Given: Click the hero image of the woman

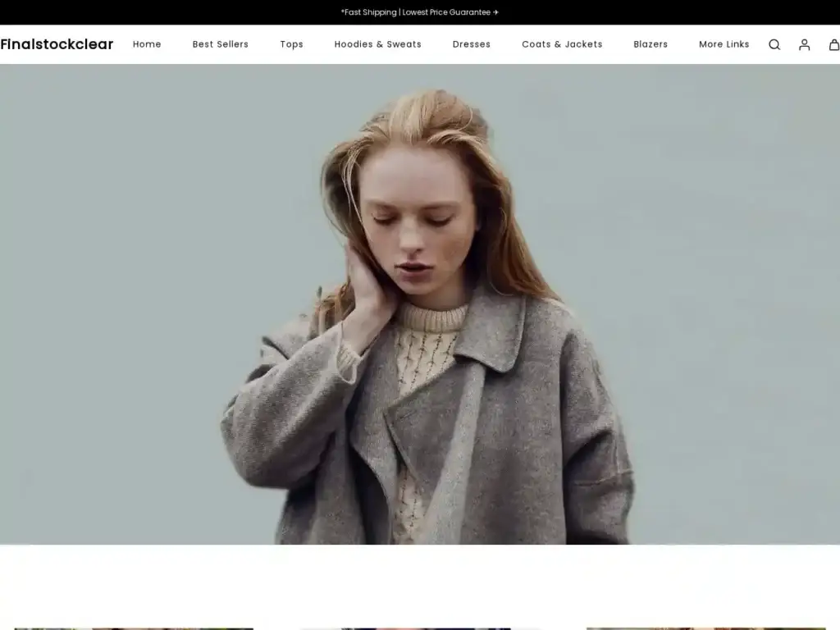Looking at the screenshot, I should tap(420, 312).
